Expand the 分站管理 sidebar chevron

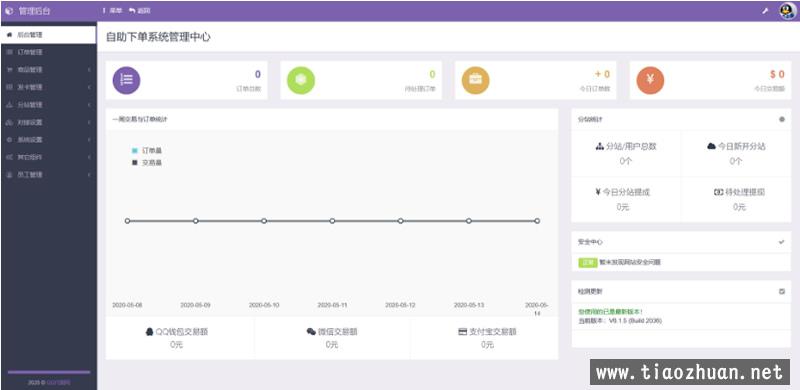(x=89, y=105)
